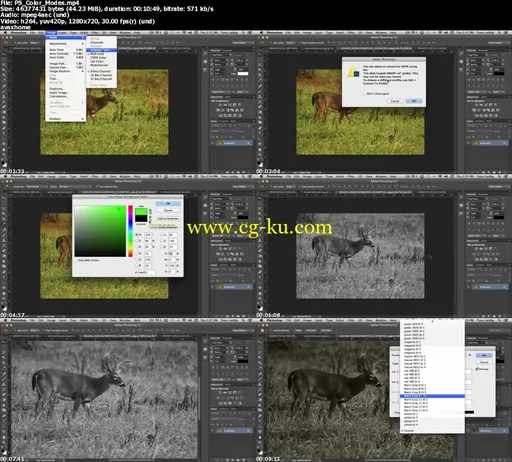Expand the Analysis submenu in Image menu

65,119
